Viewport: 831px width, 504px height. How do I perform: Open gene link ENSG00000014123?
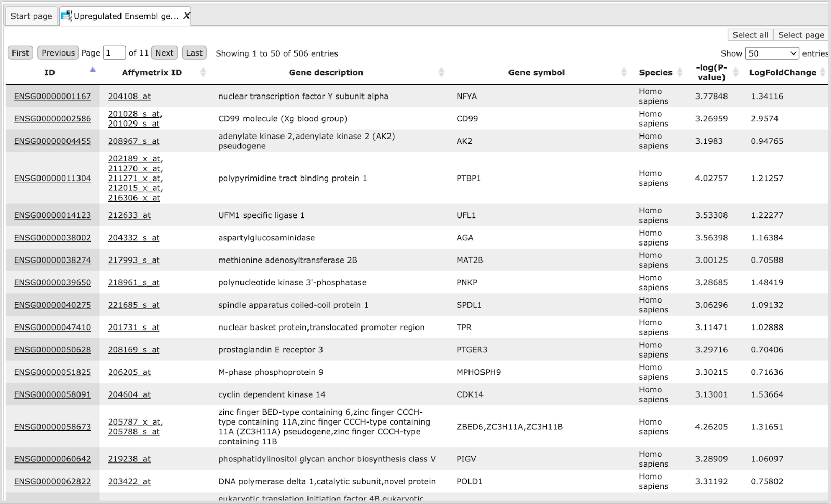pos(52,215)
